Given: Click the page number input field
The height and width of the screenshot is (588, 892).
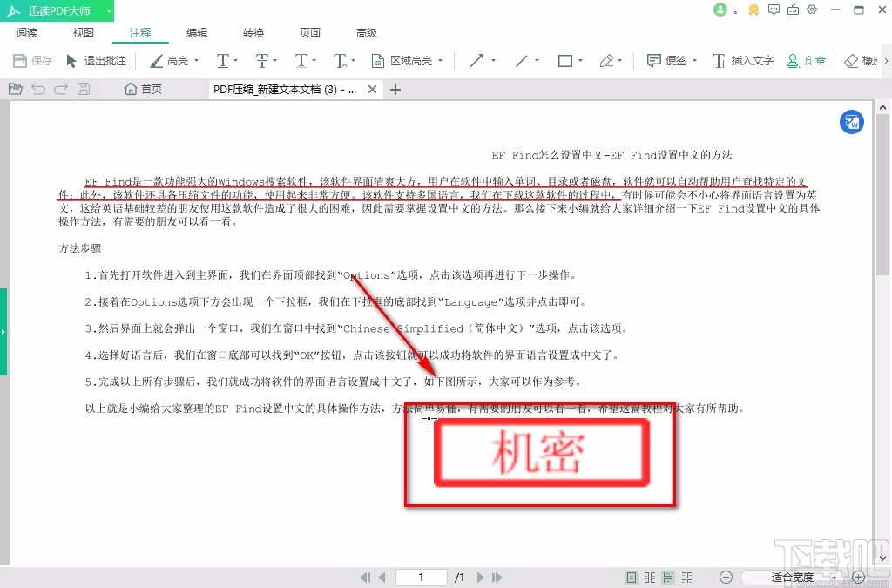Looking at the screenshot, I should tap(422, 577).
